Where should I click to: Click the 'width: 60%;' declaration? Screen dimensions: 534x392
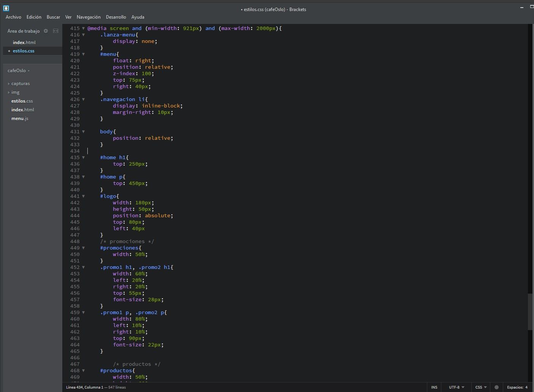click(130, 273)
